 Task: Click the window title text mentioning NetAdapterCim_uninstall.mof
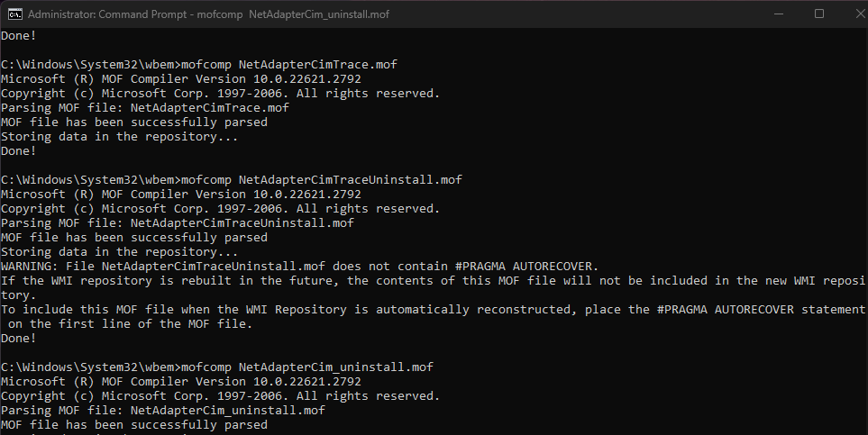click(196, 14)
